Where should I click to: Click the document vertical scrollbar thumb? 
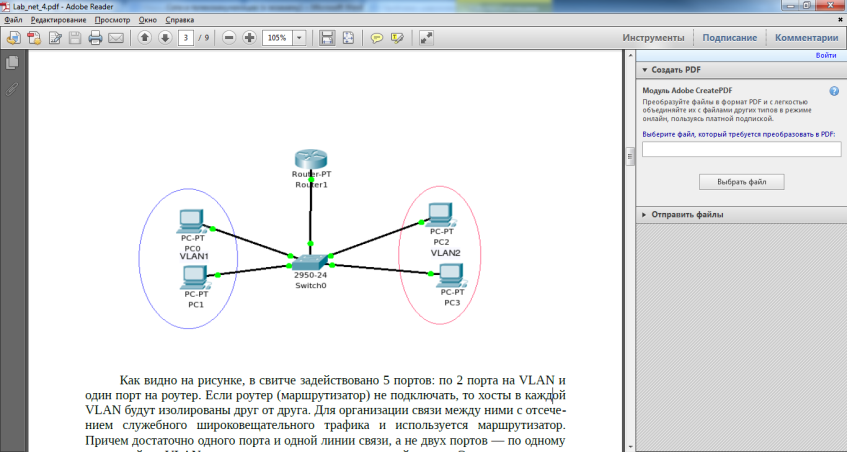point(629,156)
